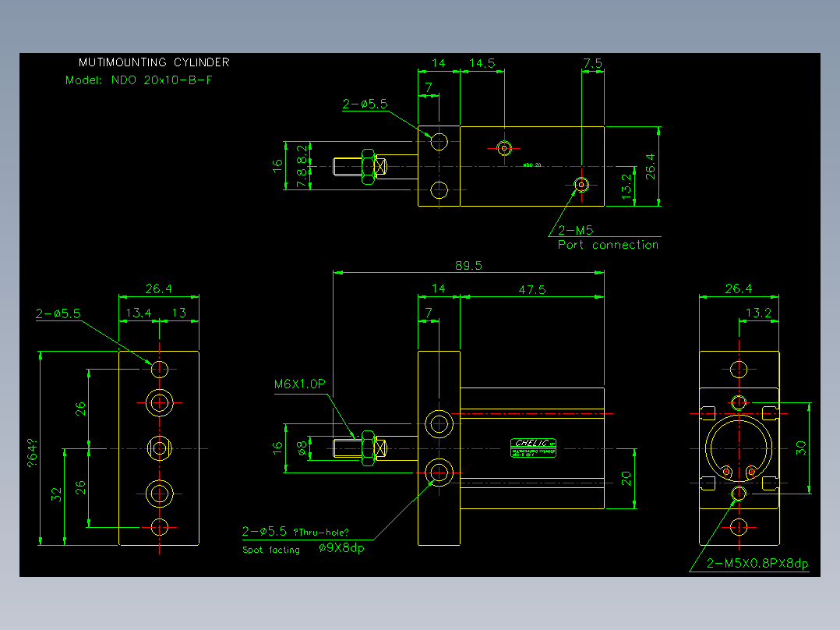Image resolution: width=840 pixels, height=630 pixels.
Task: Select the small 'NDO 20' label in top view
Action: (x=532, y=165)
